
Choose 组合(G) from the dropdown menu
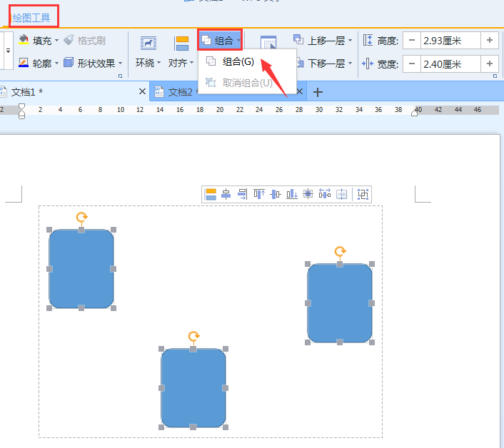tap(247, 61)
